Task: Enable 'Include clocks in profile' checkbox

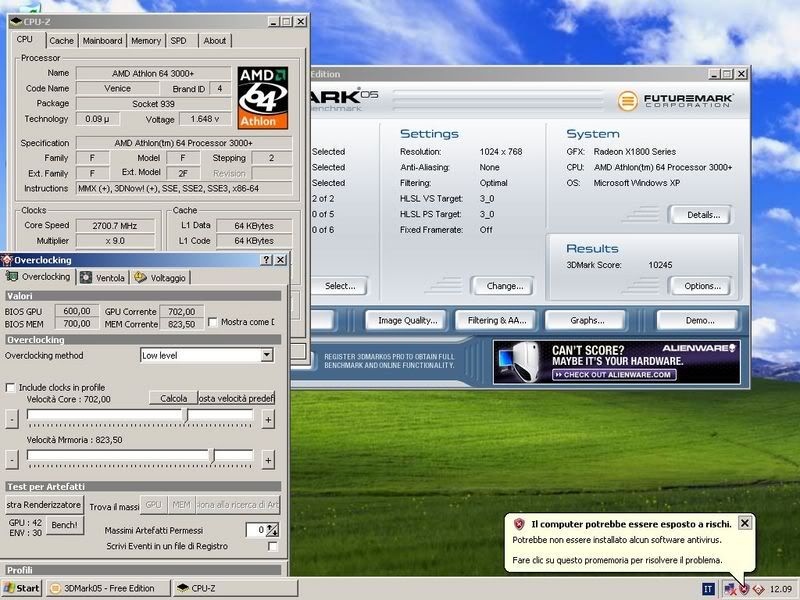Action: [x=10, y=388]
